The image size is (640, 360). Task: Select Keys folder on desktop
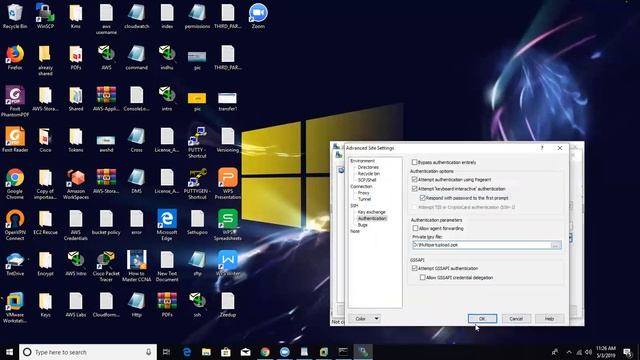point(45,305)
